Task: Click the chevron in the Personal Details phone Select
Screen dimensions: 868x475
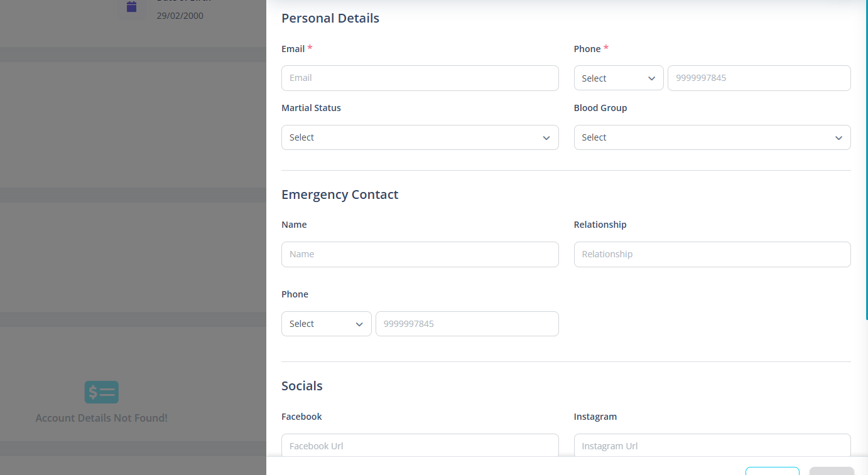Action: [651, 79]
